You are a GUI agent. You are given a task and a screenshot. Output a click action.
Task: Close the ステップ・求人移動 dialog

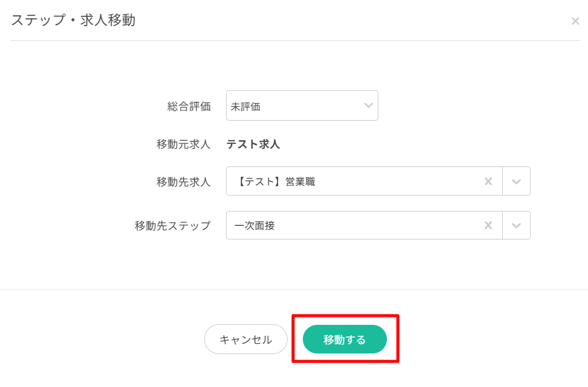point(575,21)
